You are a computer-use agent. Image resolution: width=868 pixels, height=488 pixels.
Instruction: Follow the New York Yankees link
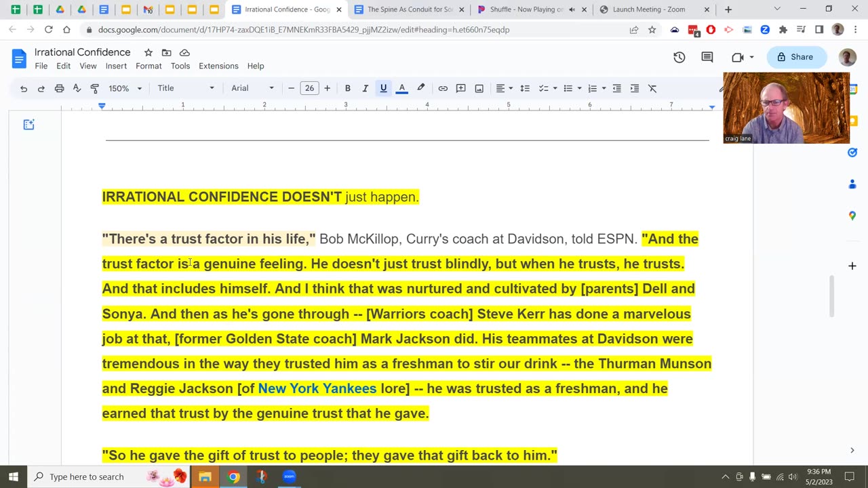coord(317,388)
